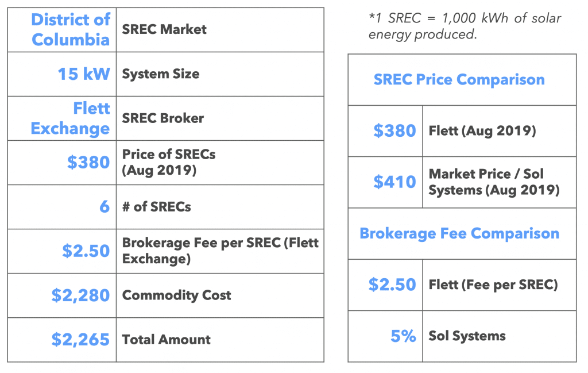Click the Brokerage Fee Comparison header

(459, 233)
